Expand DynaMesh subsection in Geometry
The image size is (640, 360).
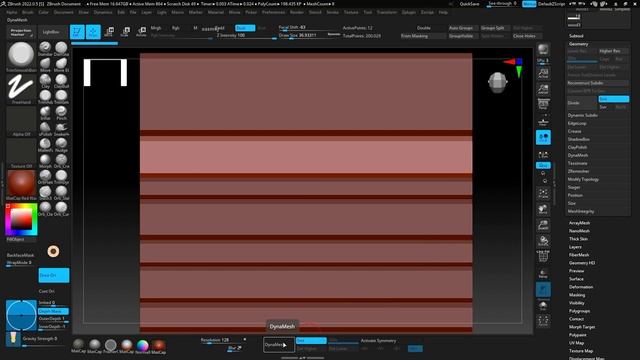578,155
